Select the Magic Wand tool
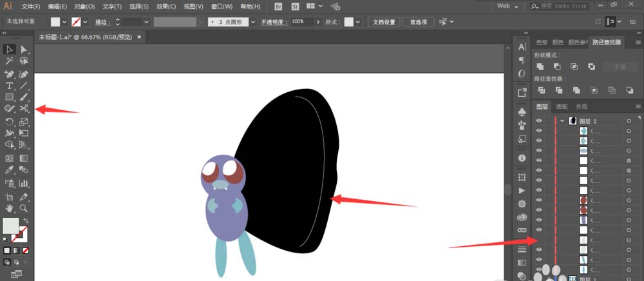 (9, 61)
